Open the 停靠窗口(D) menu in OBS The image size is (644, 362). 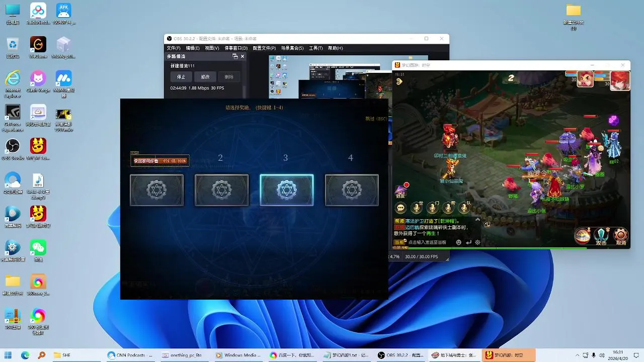coord(236,48)
